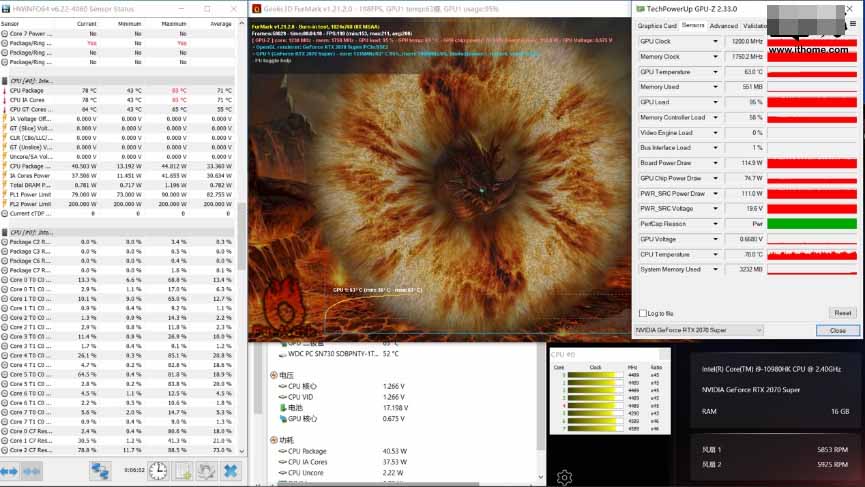Open GPU Temperature sensor dropdown
This screenshot has width=865, height=487.
pyautogui.click(x=716, y=72)
